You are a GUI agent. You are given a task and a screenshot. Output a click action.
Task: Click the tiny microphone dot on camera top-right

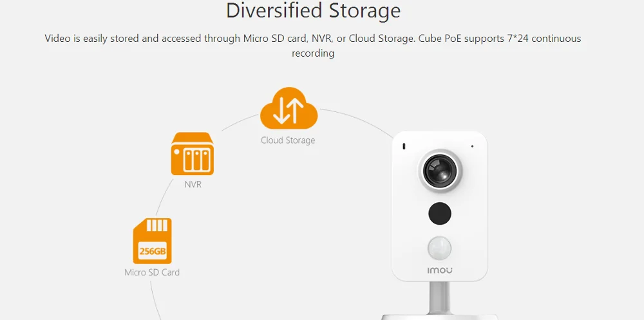pyautogui.click(x=472, y=146)
